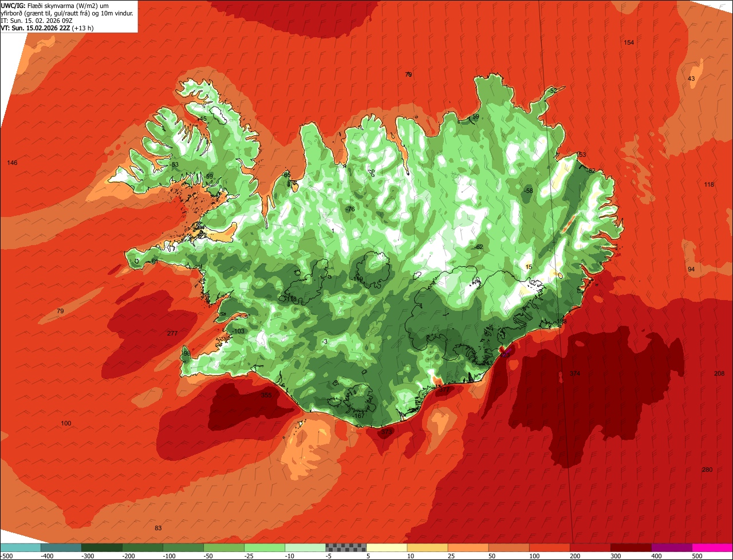Click the value 280 on the map
The image size is (733, 560).
click(707, 470)
